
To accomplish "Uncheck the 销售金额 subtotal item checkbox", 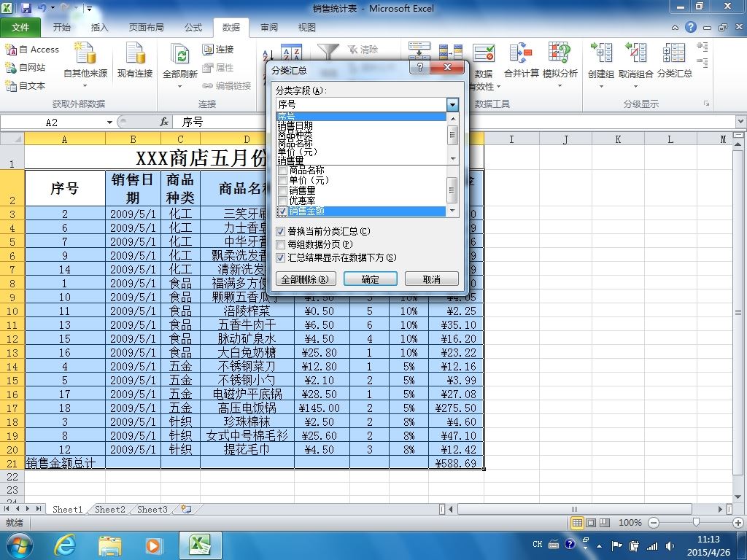I will [282, 211].
